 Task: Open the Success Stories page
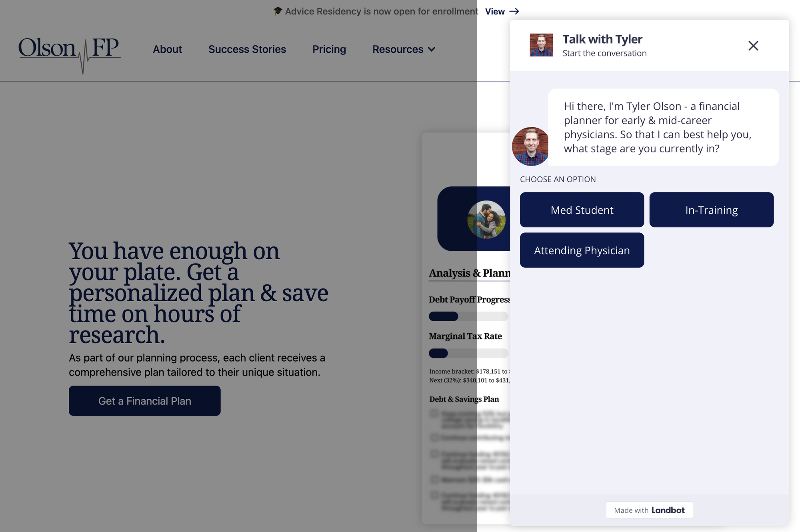pyautogui.click(x=247, y=49)
